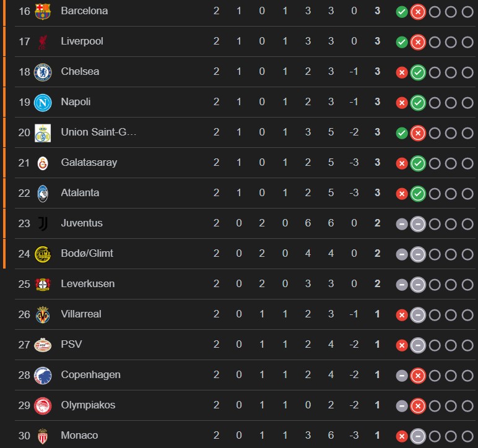Click the Barcelona club crest
478x448 pixels.
click(x=43, y=11)
